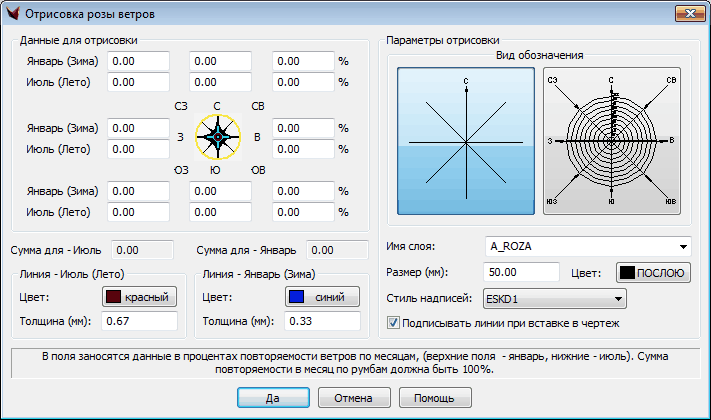Open help with 'Помощь' button
711x420 pixels.
(434, 397)
